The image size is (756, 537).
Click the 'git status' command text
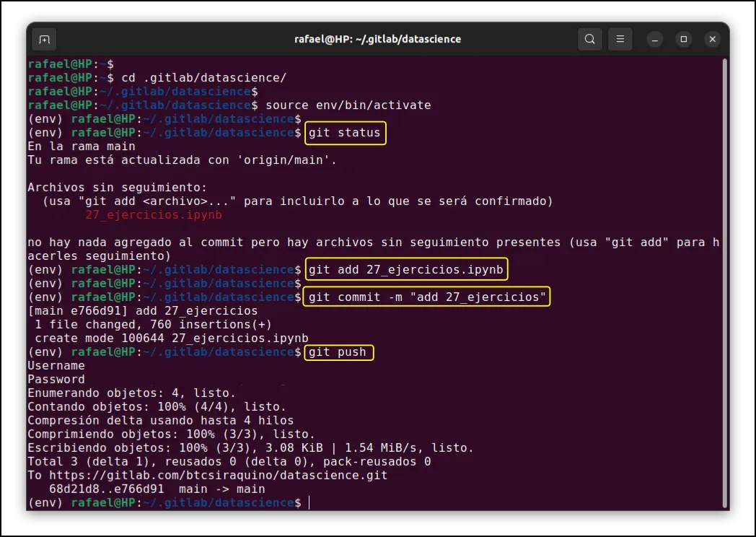click(x=345, y=133)
